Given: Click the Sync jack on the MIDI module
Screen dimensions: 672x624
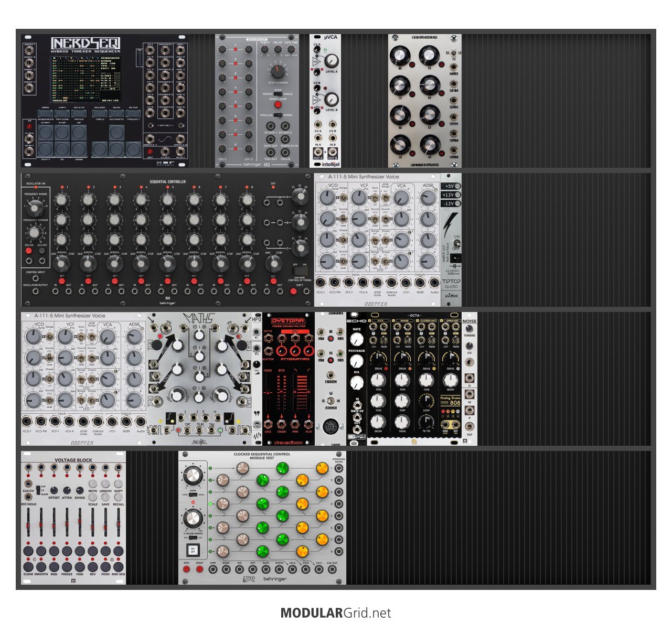Looking at the screenshot, I should 330,375.
